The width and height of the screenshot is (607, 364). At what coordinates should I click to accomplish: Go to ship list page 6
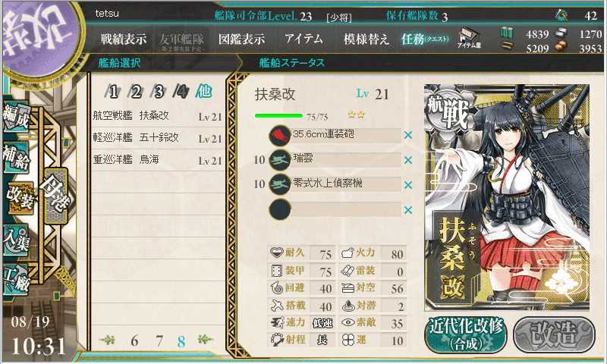tap(134, 340)
